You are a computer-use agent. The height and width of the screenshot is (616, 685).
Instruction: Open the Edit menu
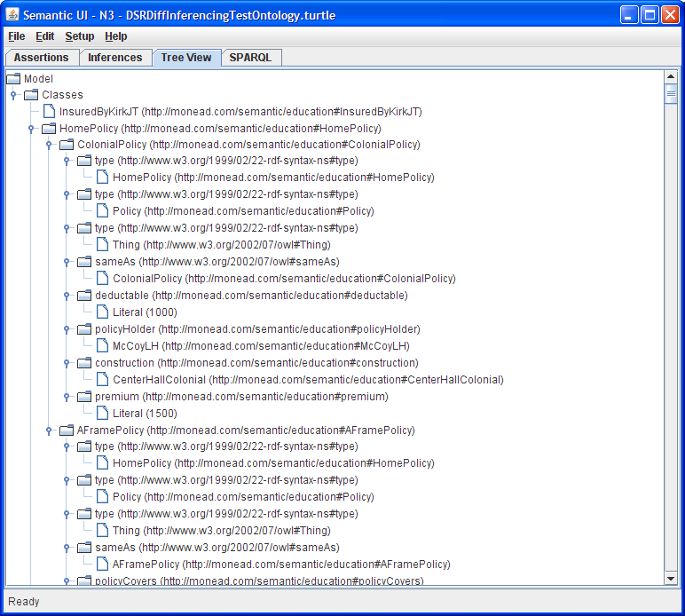point(44,36)
